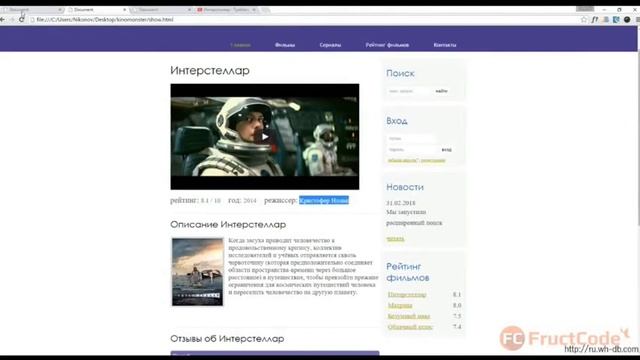Click the Отзывы об Интерстеллар heading

227,339
